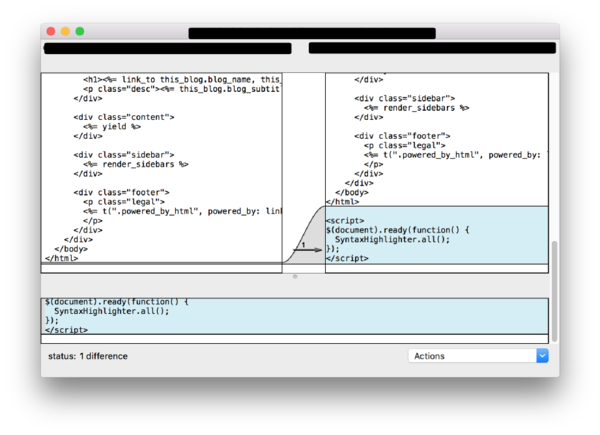The height and width of the screenshot is (435, 600).
Task: Zoom the window with green button
Action: (80, 32)
